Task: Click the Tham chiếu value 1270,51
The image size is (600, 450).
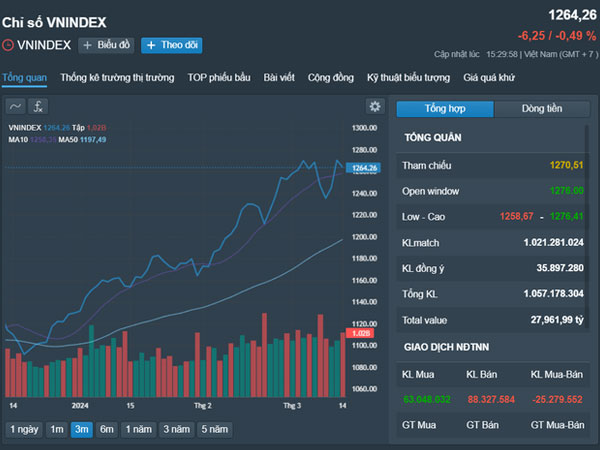Action: pos(566,165)
